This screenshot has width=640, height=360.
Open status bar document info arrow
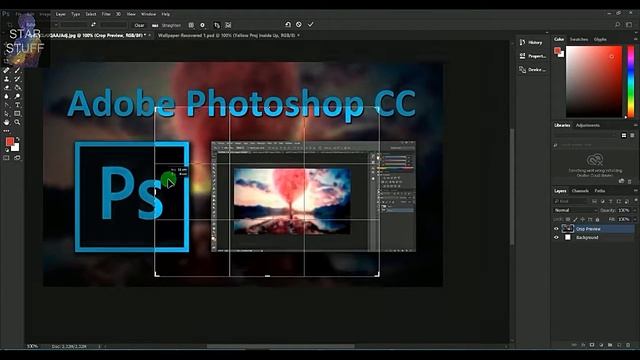tap(99, 346)
